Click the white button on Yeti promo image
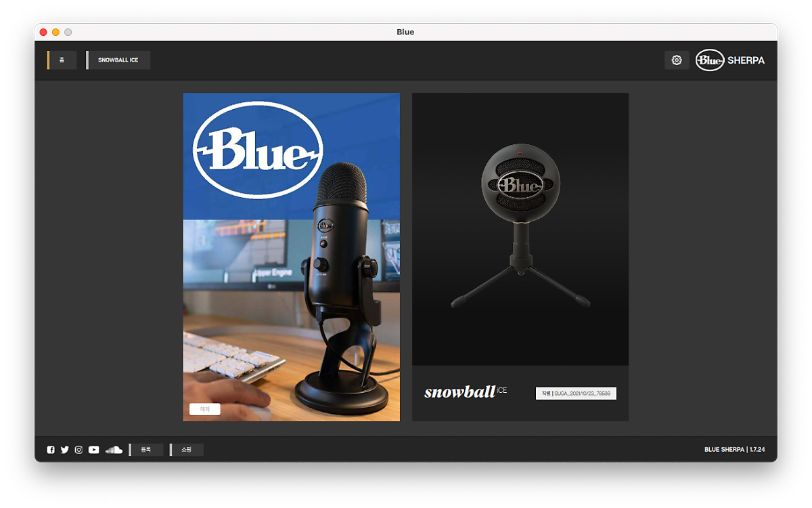812x508 pixels. pyautogui.click(x=205, y=409)
